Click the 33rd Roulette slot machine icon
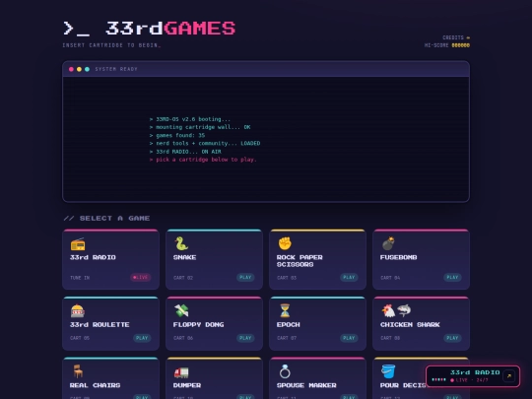Viewport: 532px width, 399px height. (78, 310)
